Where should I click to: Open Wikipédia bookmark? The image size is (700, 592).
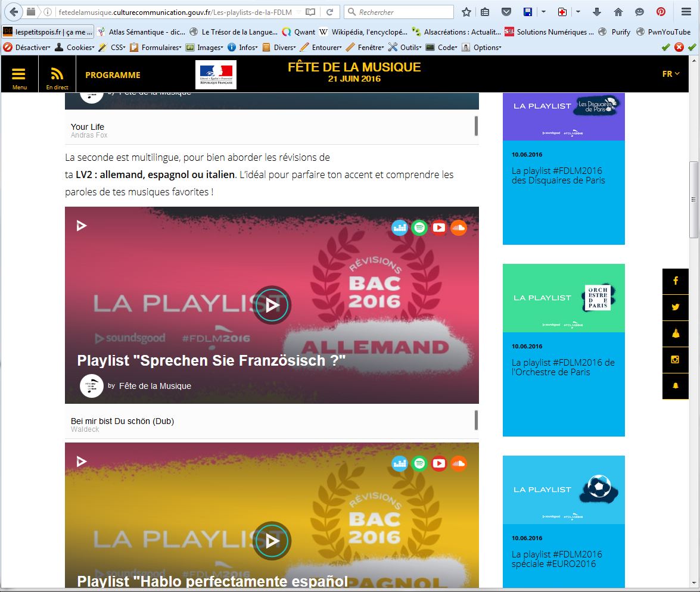pyautogui.click(x=363, y=32)
